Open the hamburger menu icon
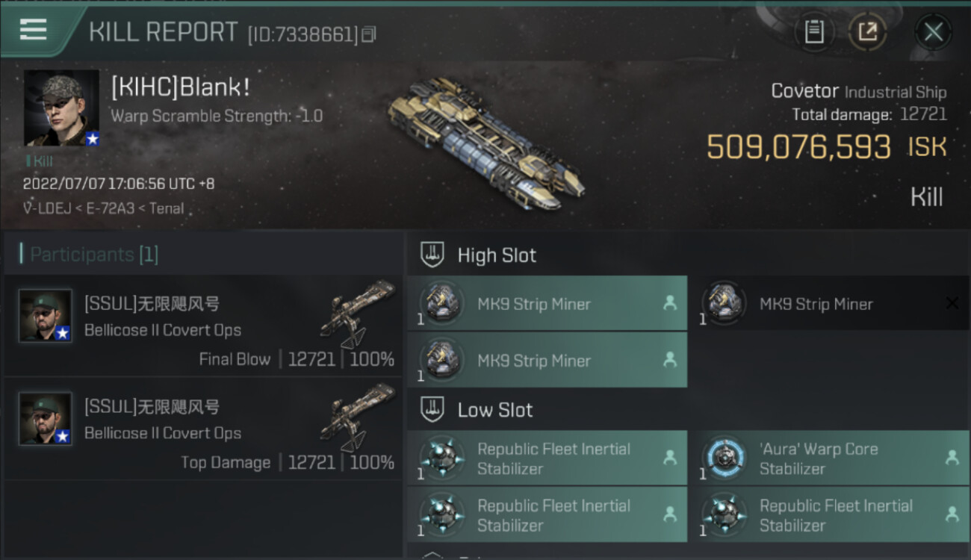Image resolution: width=971 pixels, height=560 pixels. tap(34, 30)
